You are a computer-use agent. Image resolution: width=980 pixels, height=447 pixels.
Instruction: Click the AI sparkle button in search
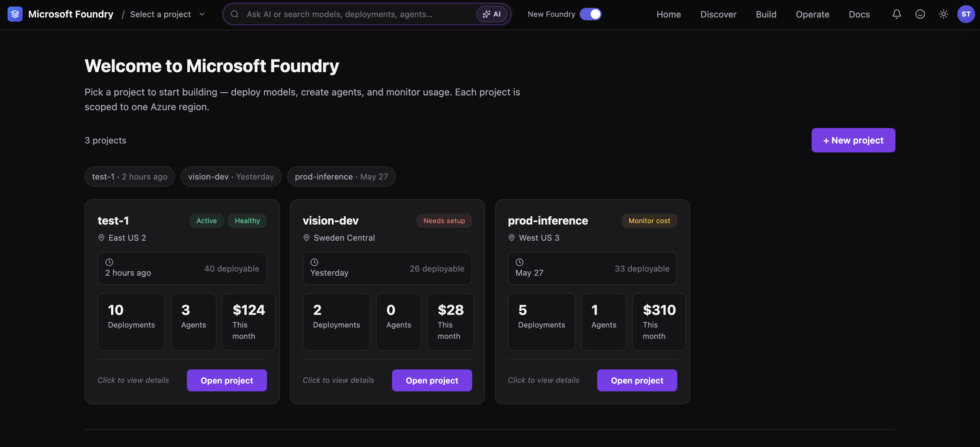tap(491, 14)
